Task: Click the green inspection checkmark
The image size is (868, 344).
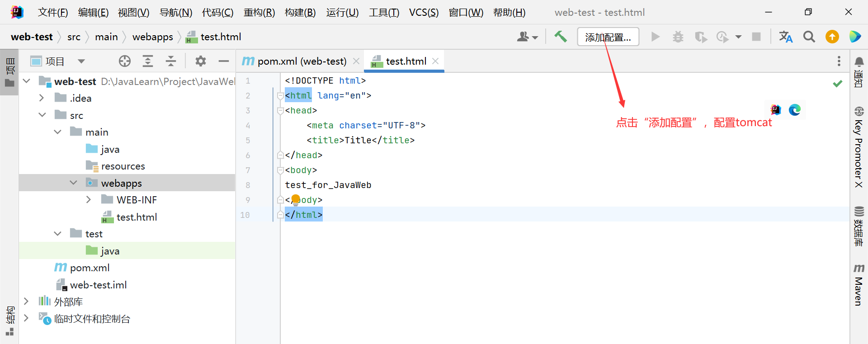Action: (838, 83)
